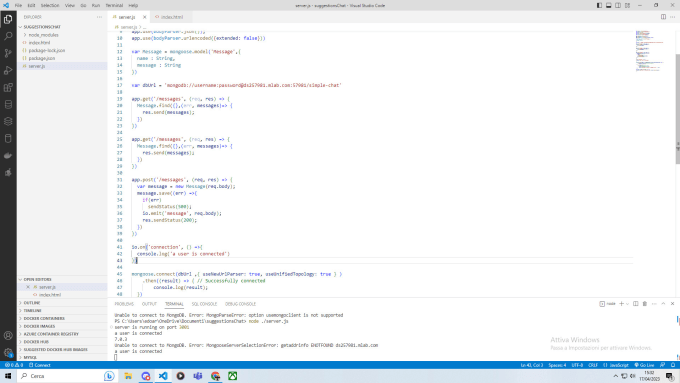680x383 pixels.
Task: Open the Source Control view
Action: (8, 53)
